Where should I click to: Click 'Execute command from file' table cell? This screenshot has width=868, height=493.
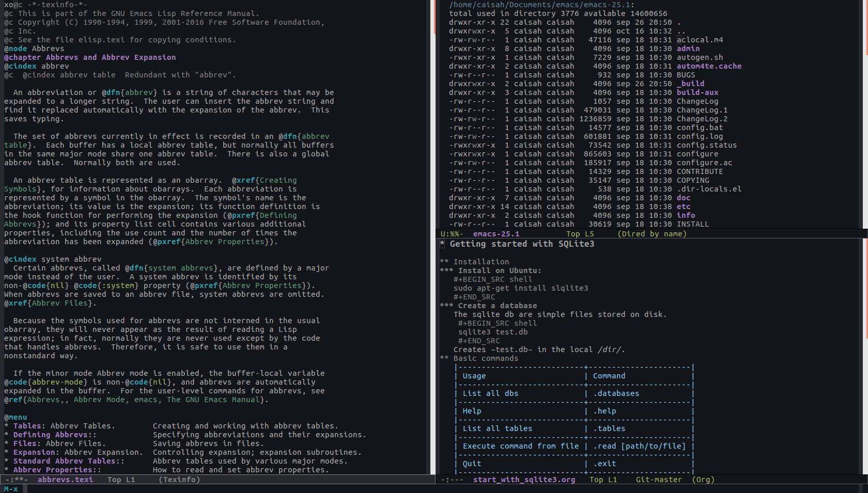[x=521, y=446]
